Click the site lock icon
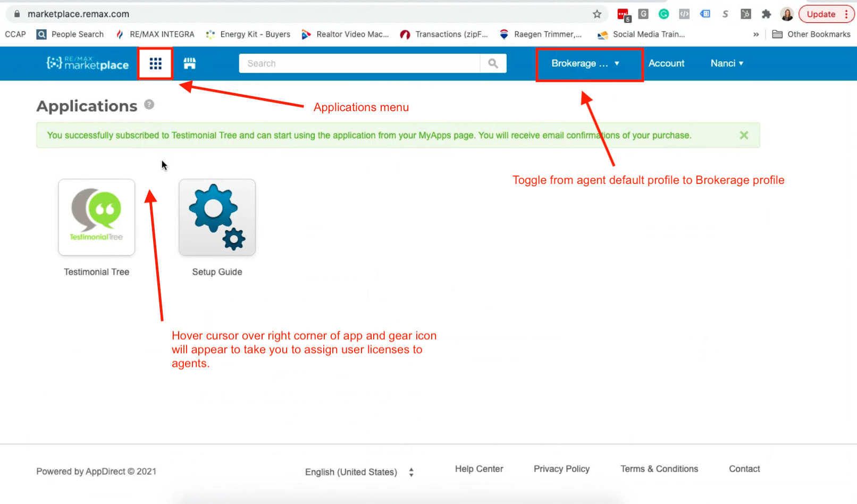Image resolution: width=857 pixels, height=504 pixels. click(x=17, y=14)
